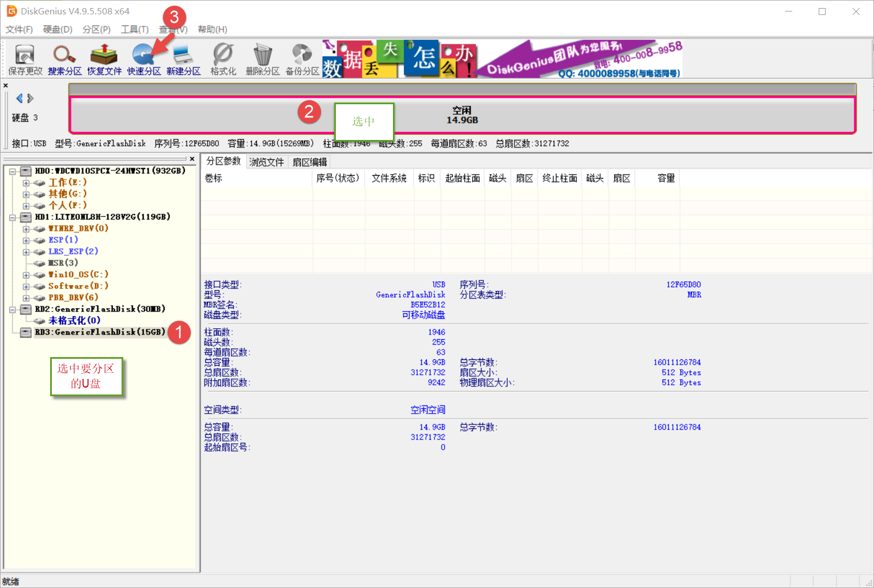
Task: Click the 新建分区 new partition icon
Action: 183,59
